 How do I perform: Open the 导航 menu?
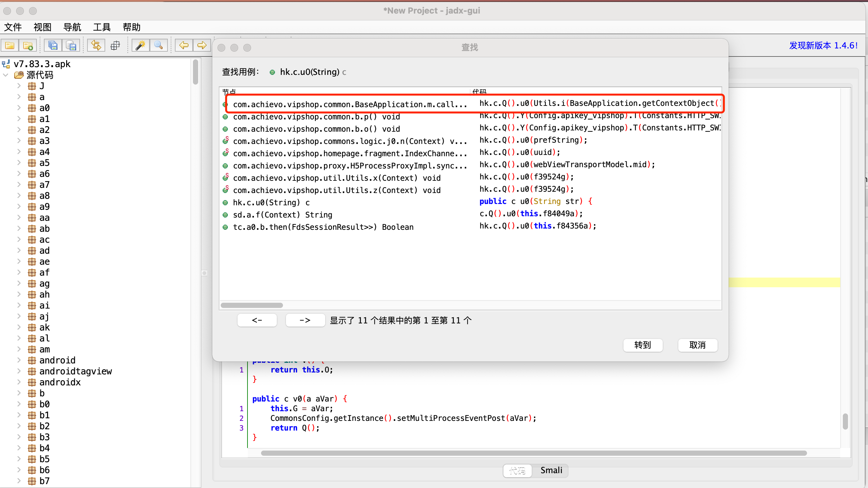point(72,27)
